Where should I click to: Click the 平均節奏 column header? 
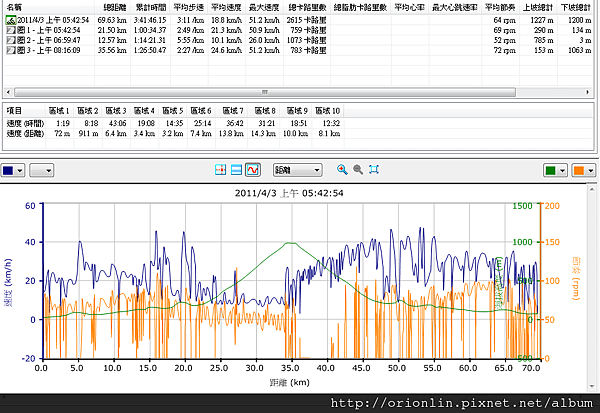[x=500, y=7]
